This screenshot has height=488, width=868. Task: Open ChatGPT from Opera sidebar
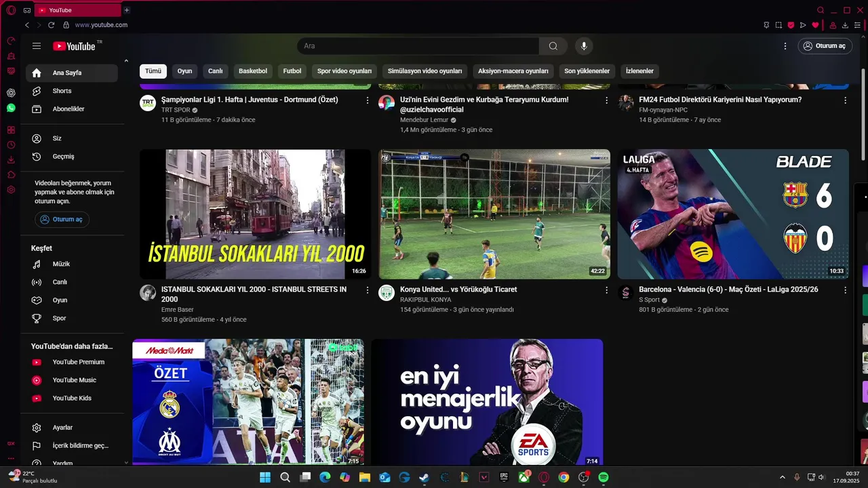click(x=11, y=93)
